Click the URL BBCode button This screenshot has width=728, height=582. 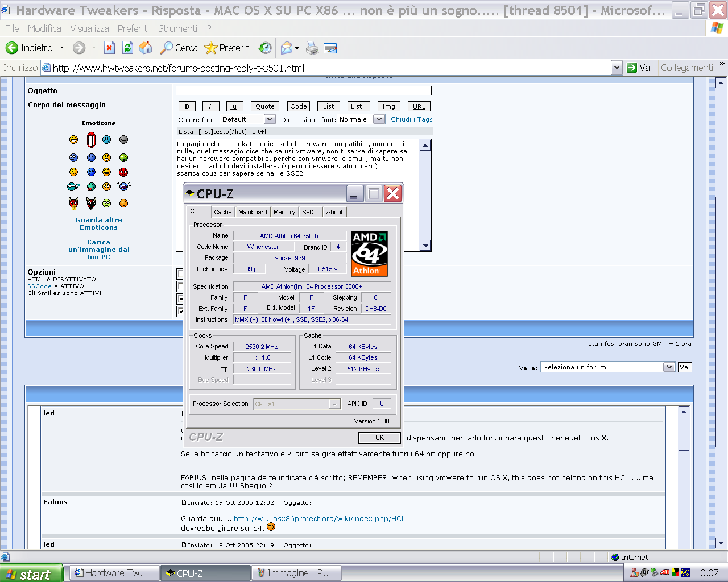419,106
